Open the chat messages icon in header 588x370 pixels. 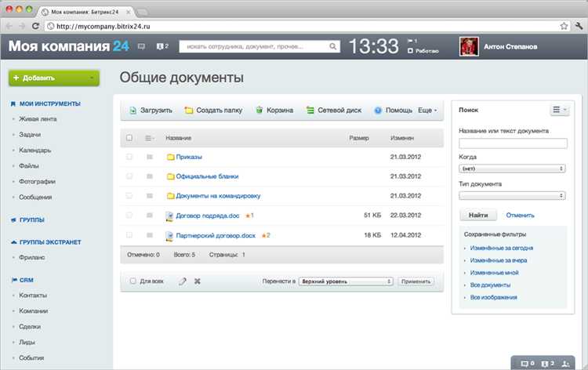[141, 46]
